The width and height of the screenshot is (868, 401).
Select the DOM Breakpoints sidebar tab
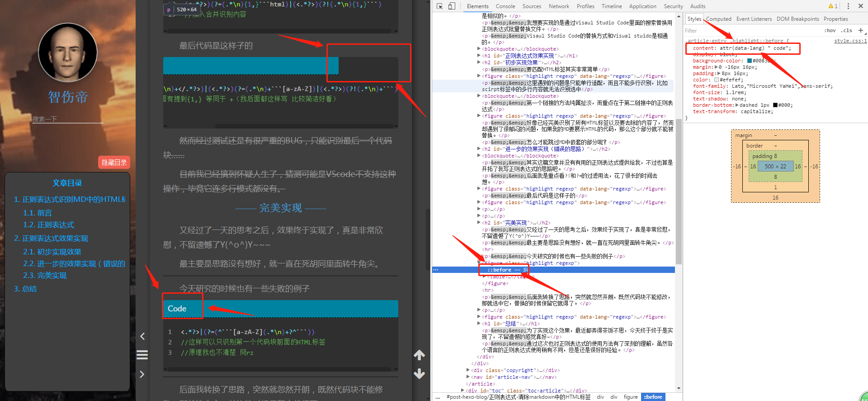[797, 19]
